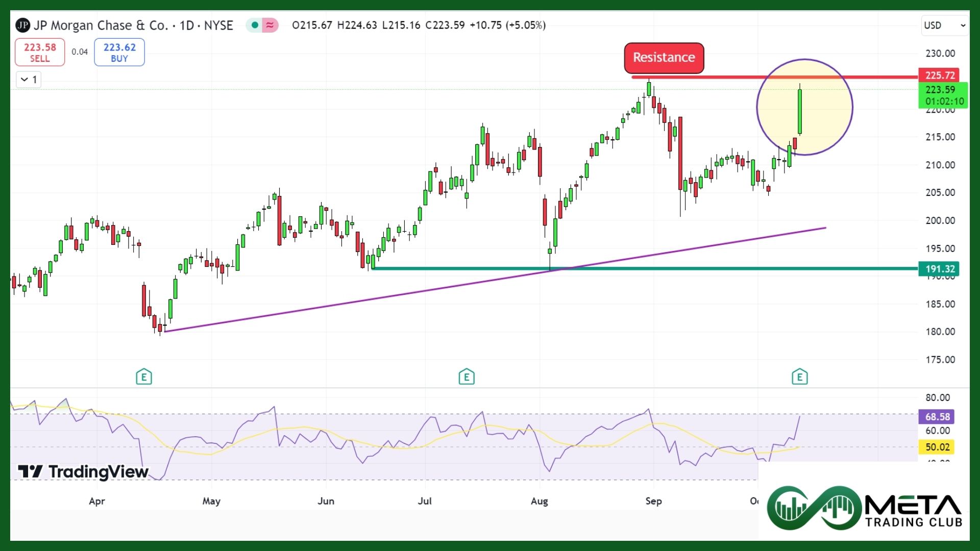The image size is (980, 551).
Task: Click the 01:02:10 bar countdown timer
Action: coord(944,101)
